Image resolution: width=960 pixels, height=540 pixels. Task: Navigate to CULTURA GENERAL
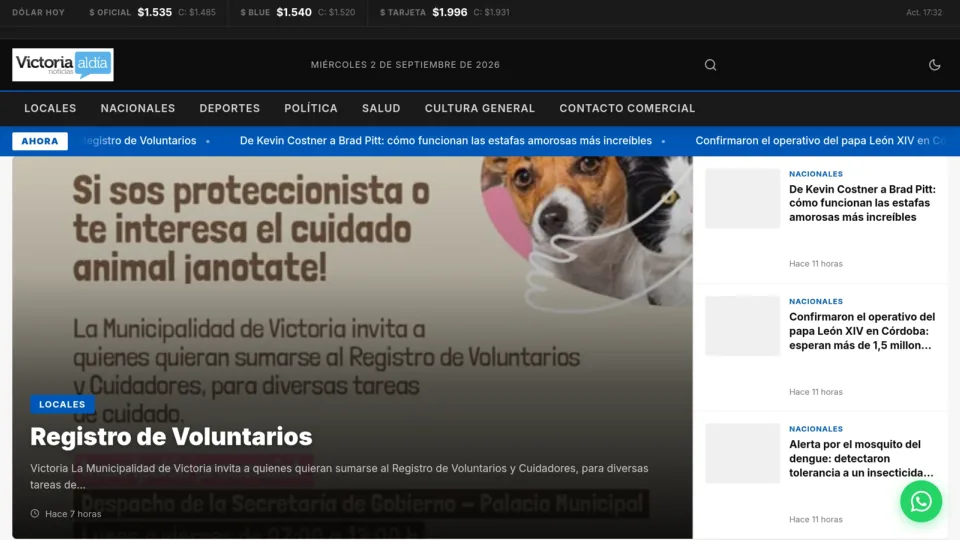[480, 108]
